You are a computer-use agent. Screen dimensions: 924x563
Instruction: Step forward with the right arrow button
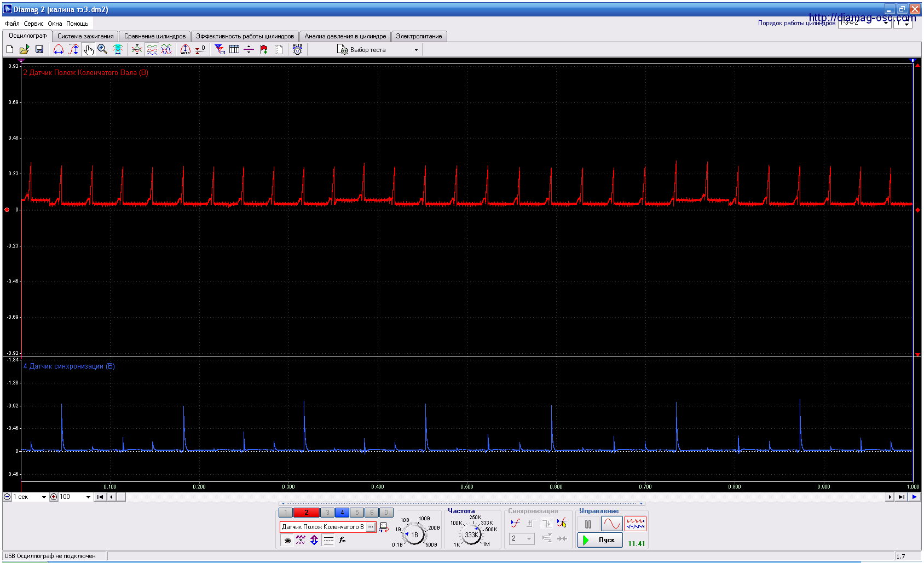tap(890, 497)
